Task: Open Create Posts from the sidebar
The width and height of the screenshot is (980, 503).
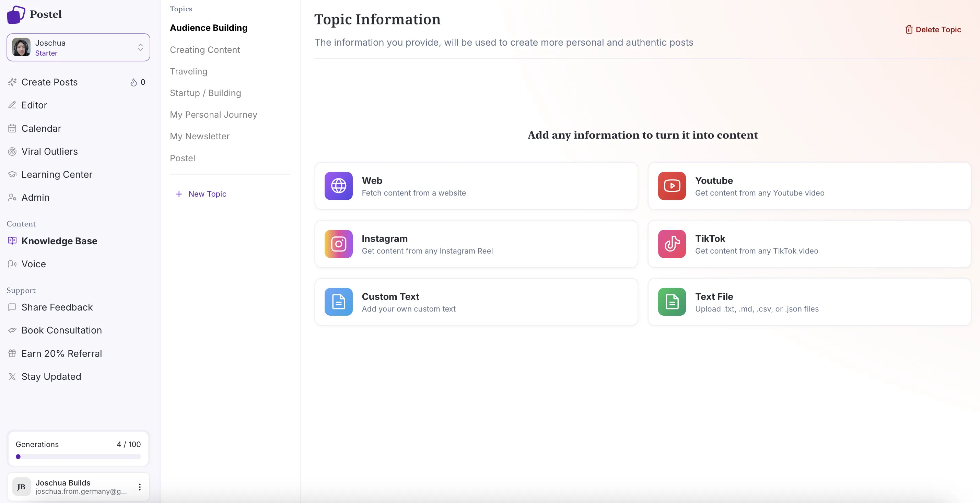Action: click(49, 82)
